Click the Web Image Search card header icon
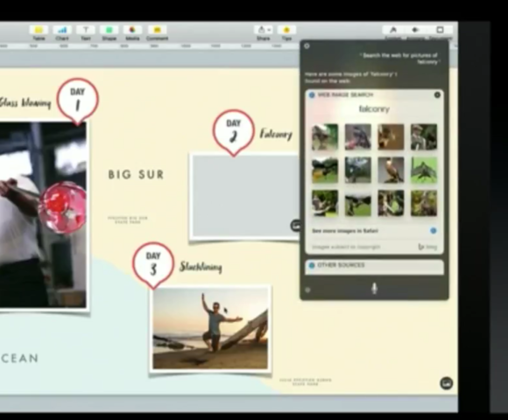This screenshot has height=420, width=508. pyautogui.click(x=312, y=94)
